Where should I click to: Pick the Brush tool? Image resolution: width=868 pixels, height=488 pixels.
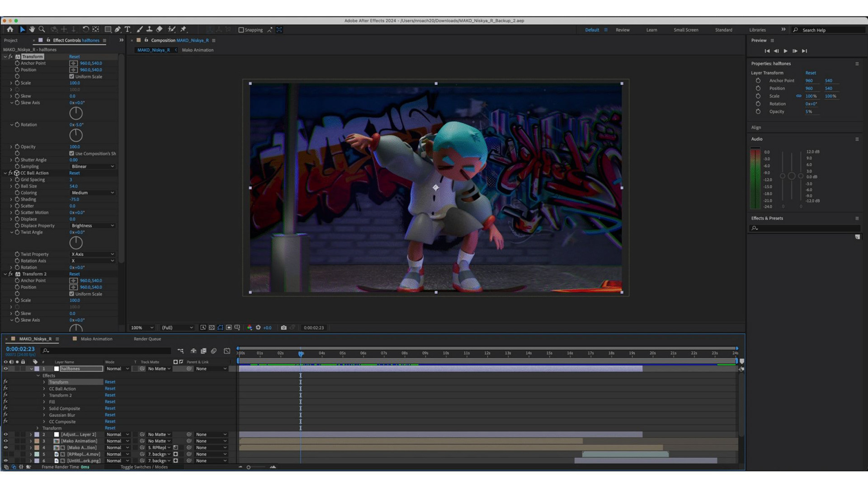coord(140,29)
